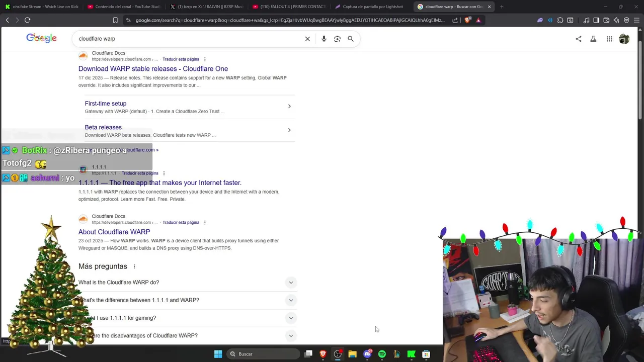Click First-time setup link
644x362 pixels.
point(106,104)
